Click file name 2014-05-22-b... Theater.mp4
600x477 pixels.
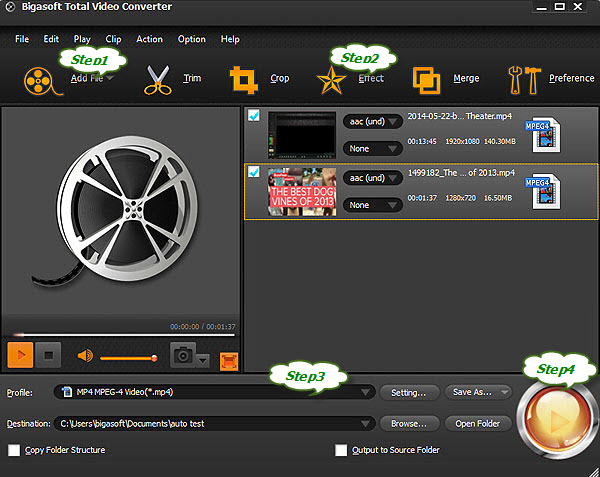[460, 116]
